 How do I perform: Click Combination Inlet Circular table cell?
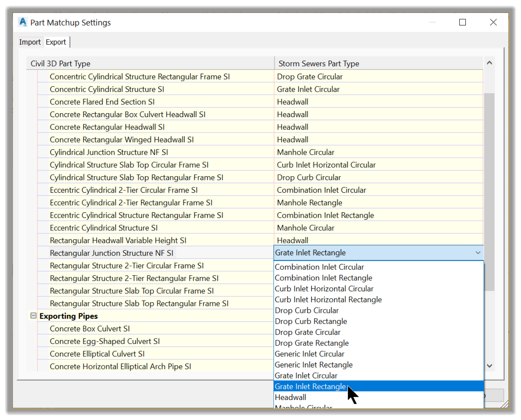click(379, 190)
